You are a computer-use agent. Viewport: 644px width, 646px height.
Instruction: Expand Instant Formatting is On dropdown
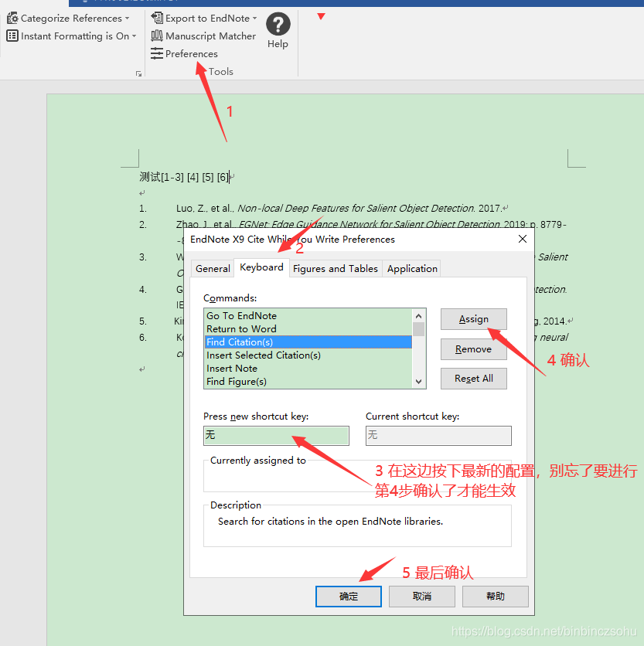pyautogui.click(x=134, y=36)
